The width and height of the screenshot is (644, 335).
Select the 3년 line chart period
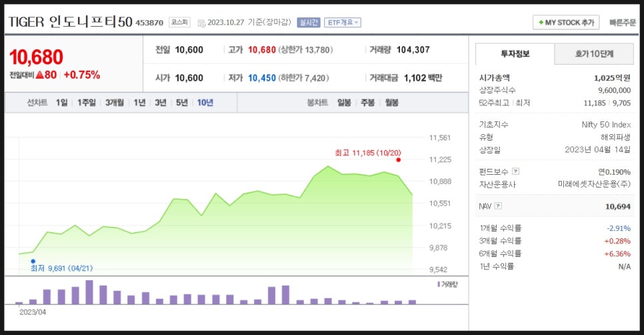pos(160,102)
